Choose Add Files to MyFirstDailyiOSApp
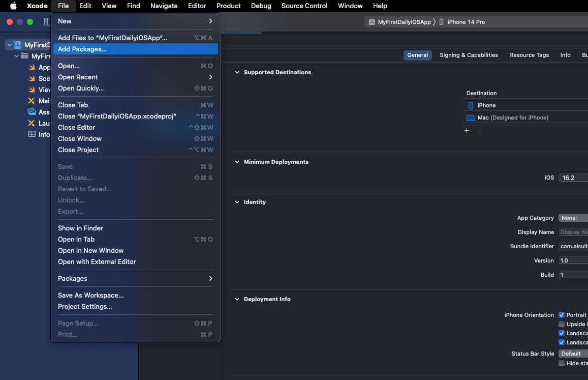Image resolution: width=588 pixels, height=380 pixels. click(x=135, y=38)
